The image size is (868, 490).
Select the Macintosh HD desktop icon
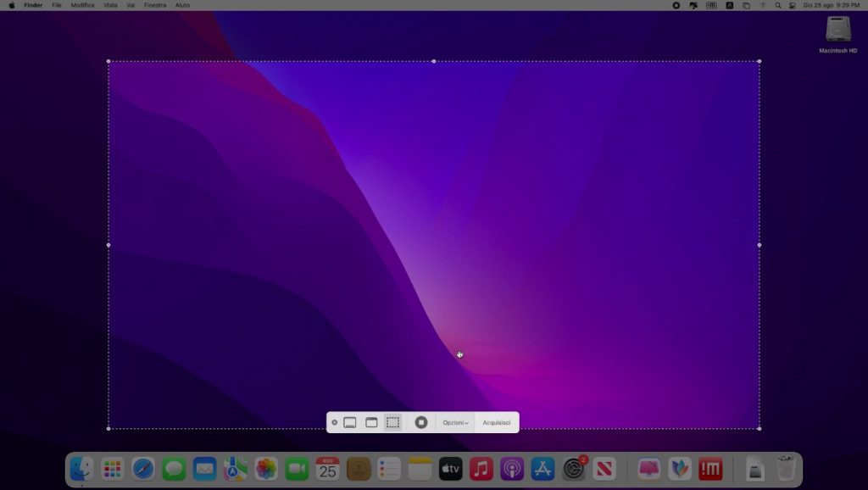837,32
